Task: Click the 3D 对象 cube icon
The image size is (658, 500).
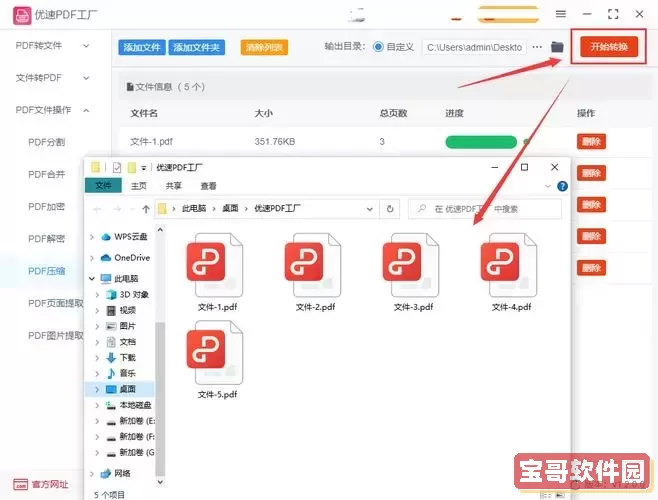Action: 111,295
